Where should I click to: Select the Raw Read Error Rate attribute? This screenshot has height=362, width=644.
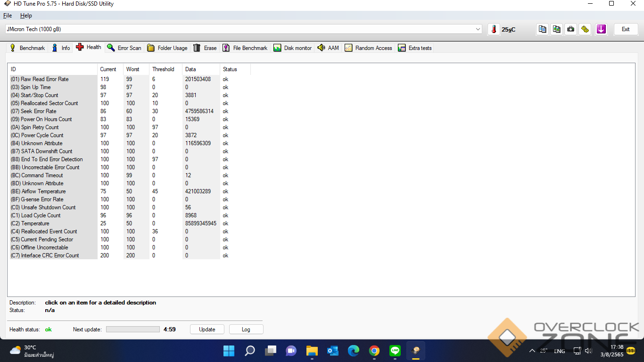tap(40, 79)
